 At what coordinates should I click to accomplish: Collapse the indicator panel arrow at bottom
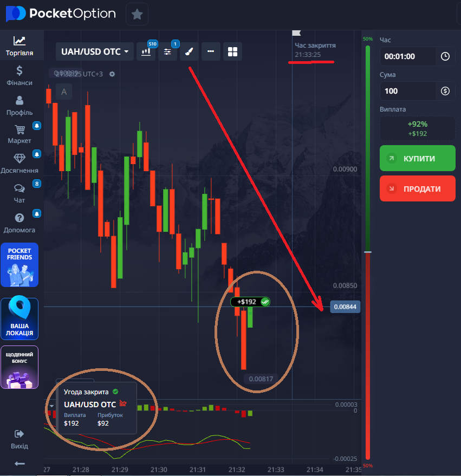(x=51, y=406)
